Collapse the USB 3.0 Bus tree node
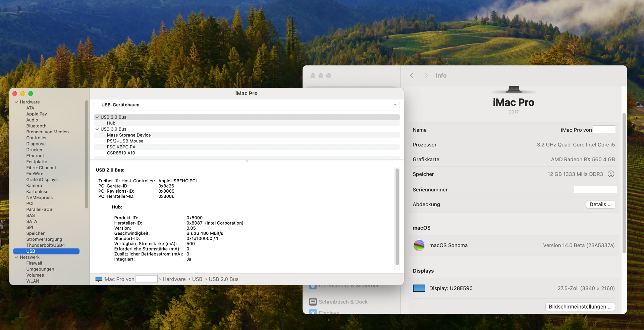The image size is (644, 330). (97, 129)
